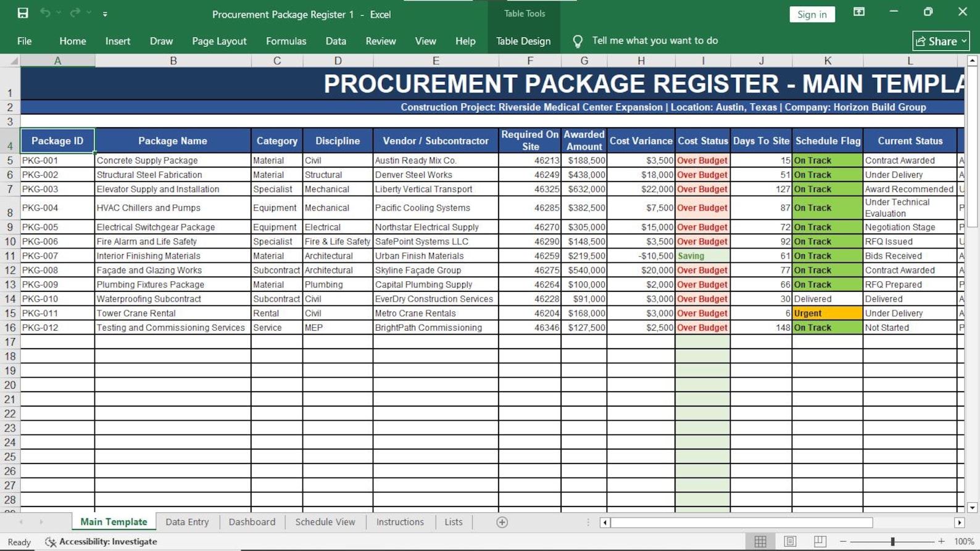Image resolution: width=980 pixels, height=551 pixels.
Task: Click the Undo arrow icon
Action: pos(45,13)
